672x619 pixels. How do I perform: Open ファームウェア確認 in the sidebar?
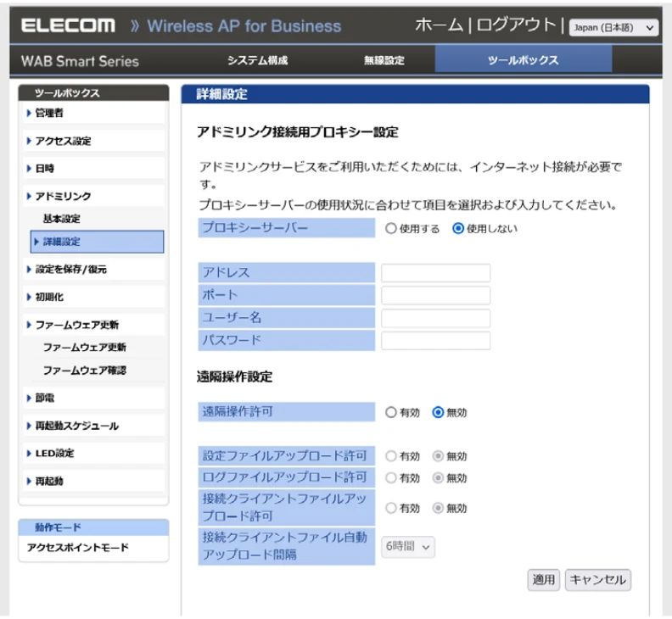(85, 371)
